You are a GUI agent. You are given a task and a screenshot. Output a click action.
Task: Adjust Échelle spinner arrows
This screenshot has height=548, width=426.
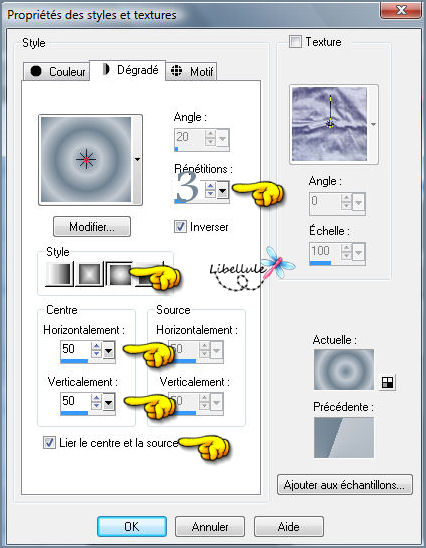[x=346, y=252]
